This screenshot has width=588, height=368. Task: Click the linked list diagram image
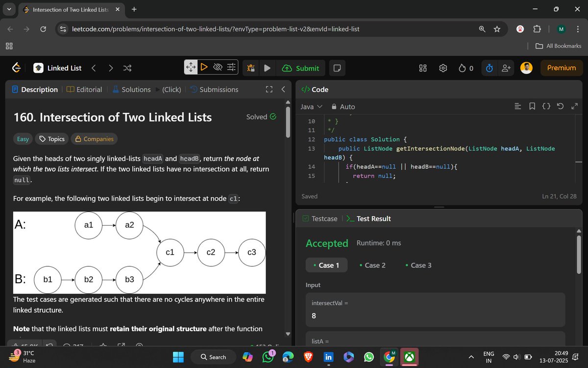point(140,252)
